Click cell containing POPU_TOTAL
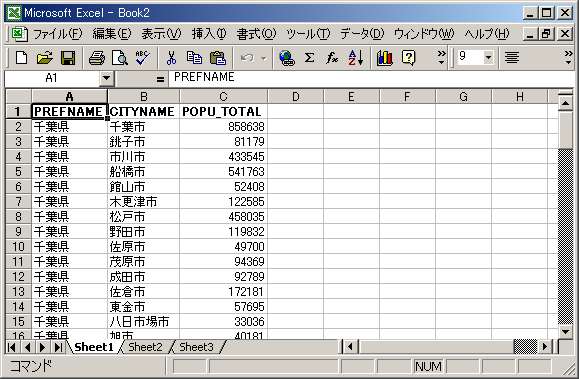The image size is (579, 379). coord(223,111)
